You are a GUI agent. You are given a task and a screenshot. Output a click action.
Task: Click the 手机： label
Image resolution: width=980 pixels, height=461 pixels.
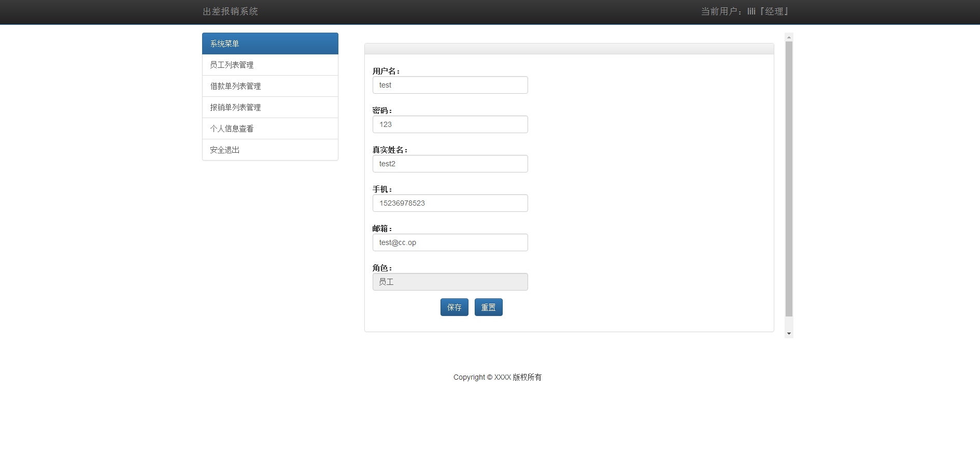click(382, 189)
